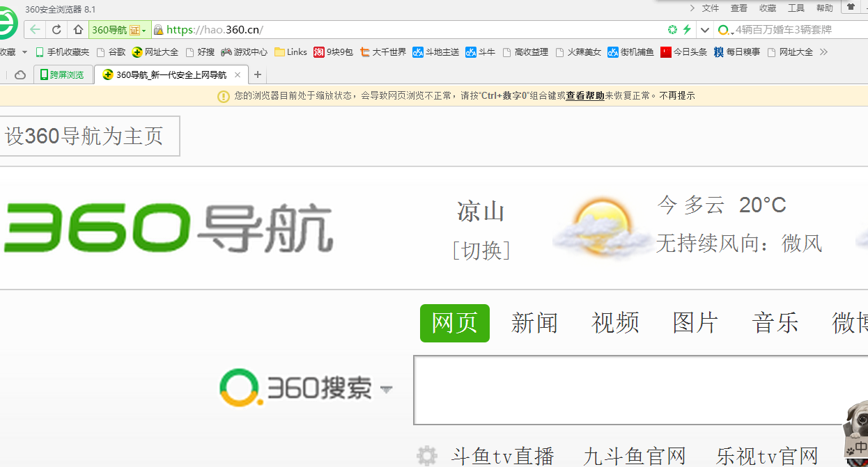This screenshot has width=868, height=467.
Task: Open the Links bookmark folder
Action: 290,52
